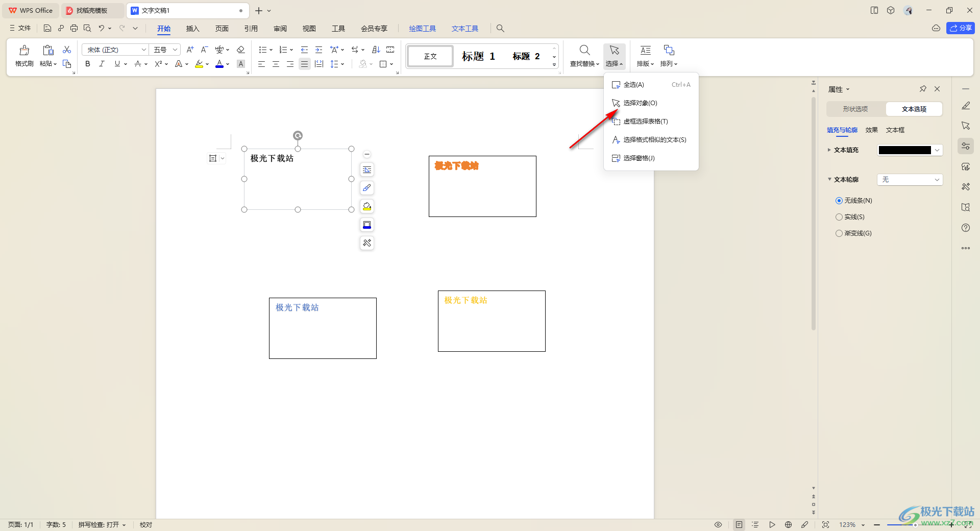This screenshot has height=531, width=980.
Task: Choose 选择格式相似的文本(S) from menu
Action: (651, 140)
